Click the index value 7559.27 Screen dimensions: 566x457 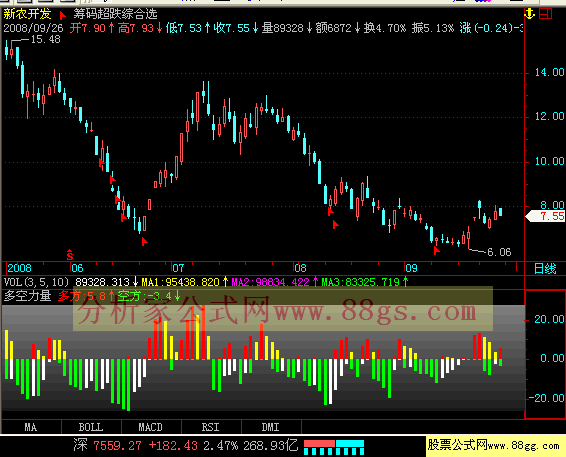click(118, 446)
